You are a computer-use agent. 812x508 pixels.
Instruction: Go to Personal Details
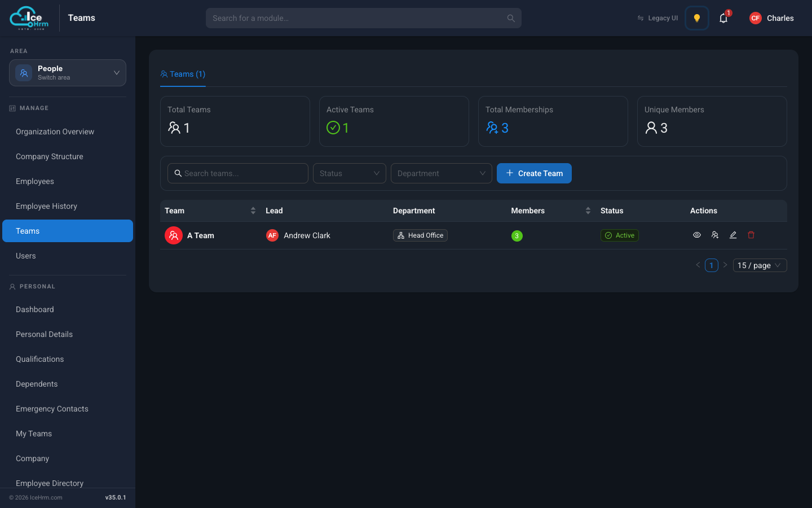pos(68,334)
